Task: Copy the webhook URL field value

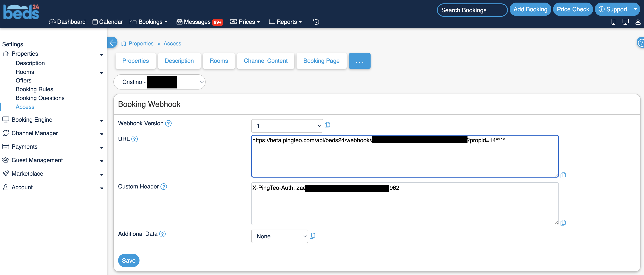Action: [563, 175]
